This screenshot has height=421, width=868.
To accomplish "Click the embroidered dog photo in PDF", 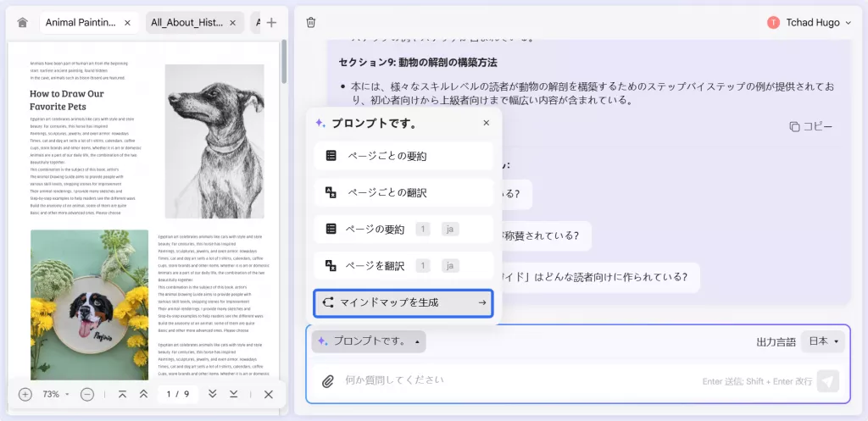I will click(x=90, y=305).
